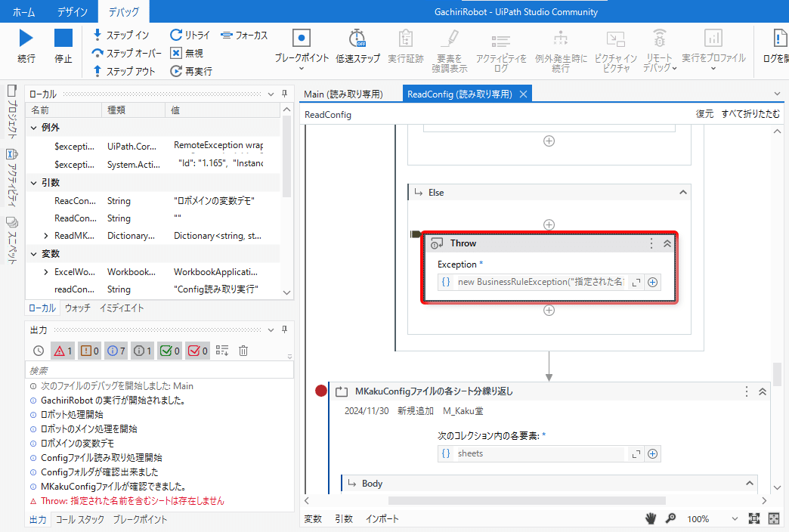Image resolution: width=789 pixels, height=532 pixels.
Task: Toggle Continue on Exception (例外発生時に続行)
Action: click(x=561, y=51)
